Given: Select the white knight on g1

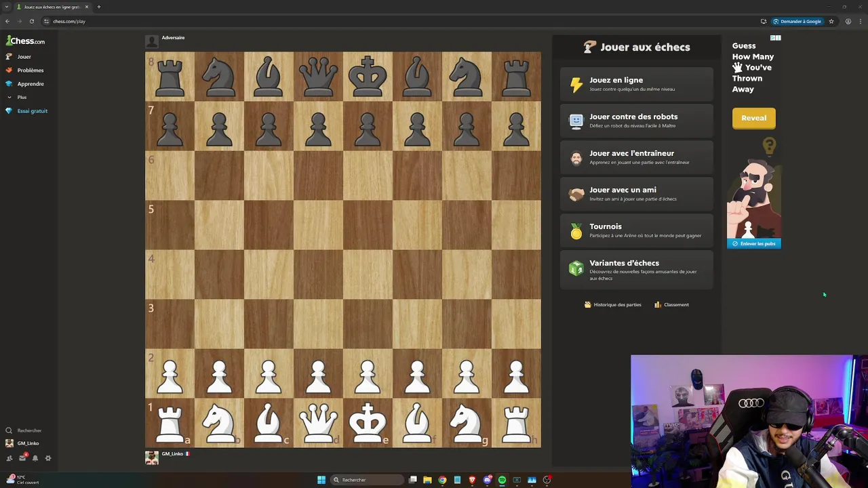Looking at the screenshot, I should point(467,423).
